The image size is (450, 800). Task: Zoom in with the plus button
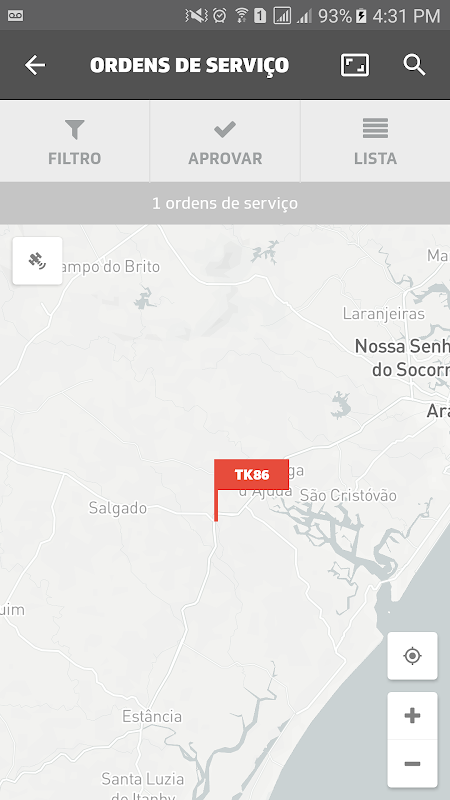(x=412, y=715)
